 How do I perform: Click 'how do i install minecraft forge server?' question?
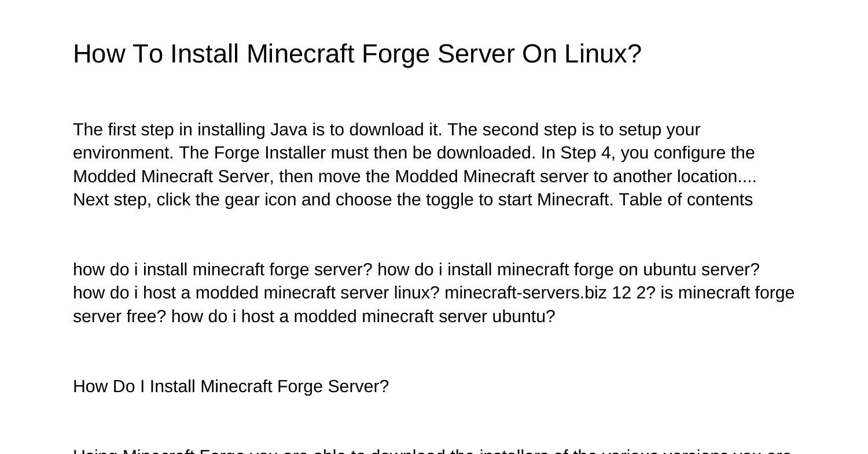[x=223, y=270]
